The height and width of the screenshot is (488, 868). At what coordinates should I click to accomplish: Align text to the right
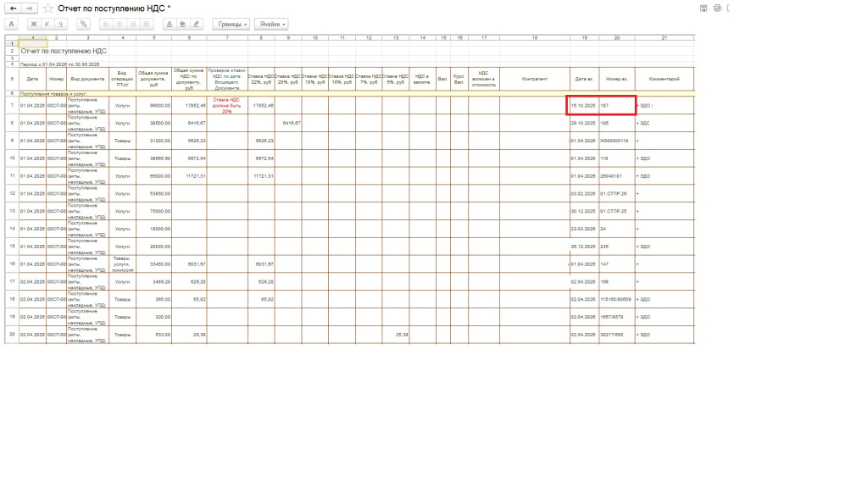pos(132,24)
